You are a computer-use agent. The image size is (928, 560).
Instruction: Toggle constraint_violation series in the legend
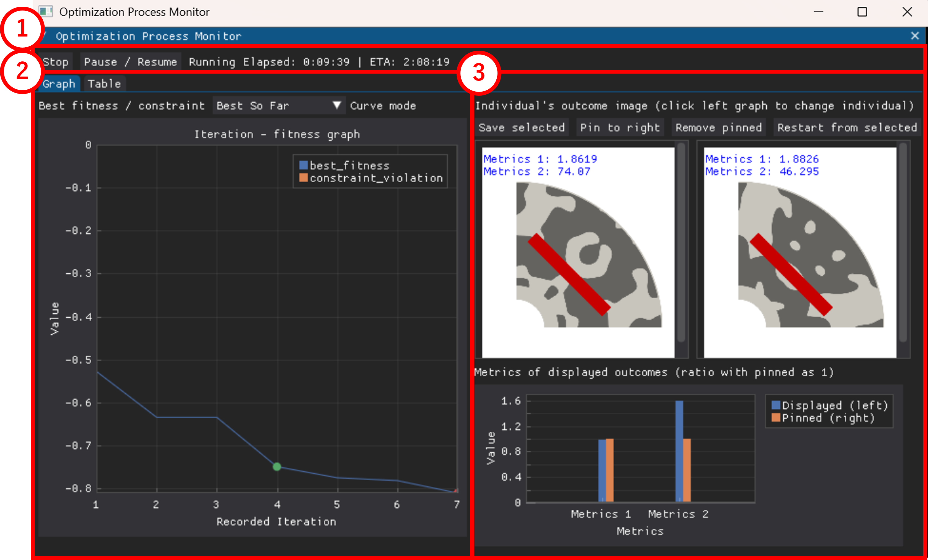point(371,178)
